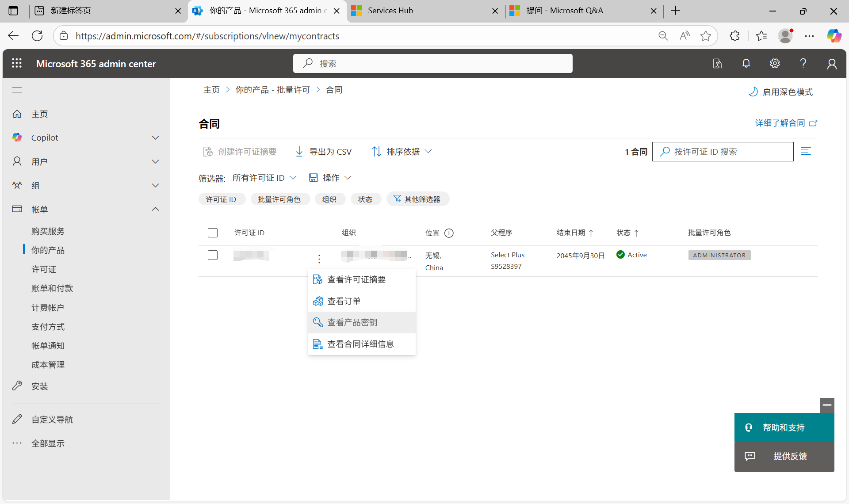
Task: Open the settings gear in admin header
Action: tap(775, 63)
